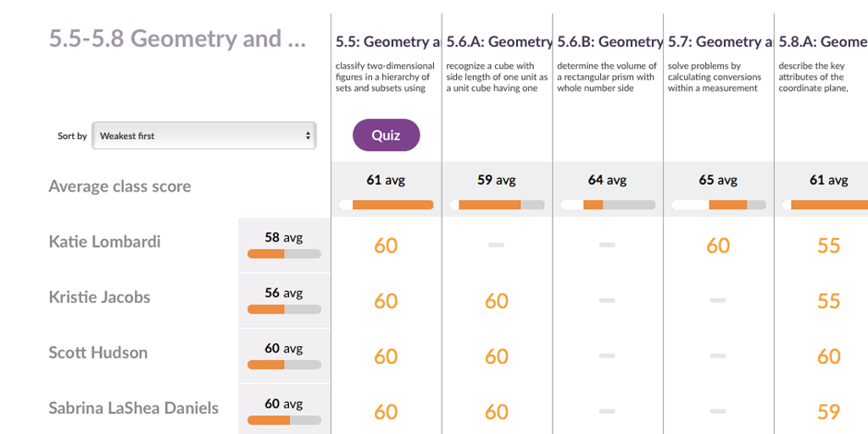This screenshot has width=868, height=434.
Task: Select Kristie Jacobs student name
Action: [x=99, y=298]
